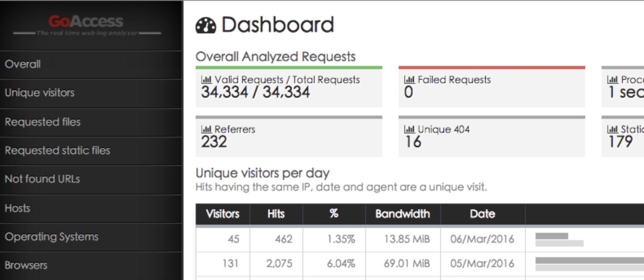Click the 462 hits cell
The height and width of the screenshot is (280, 644).
point(276,239)
